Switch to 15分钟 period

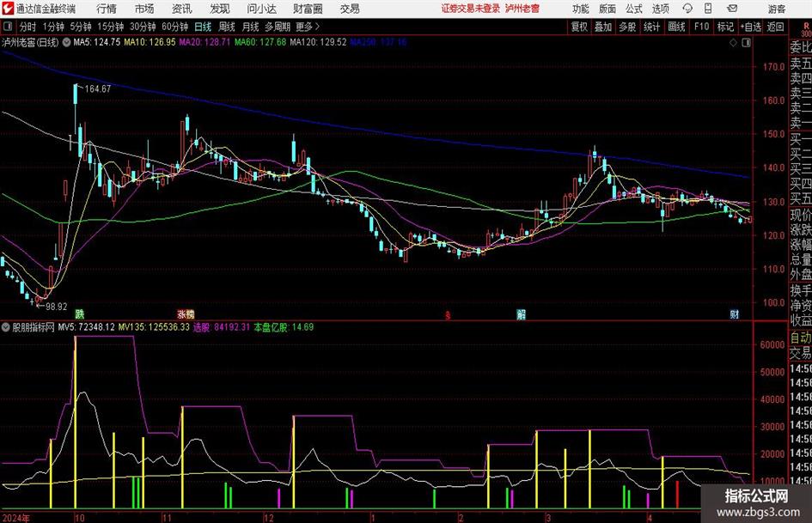[x=111, y=27]
